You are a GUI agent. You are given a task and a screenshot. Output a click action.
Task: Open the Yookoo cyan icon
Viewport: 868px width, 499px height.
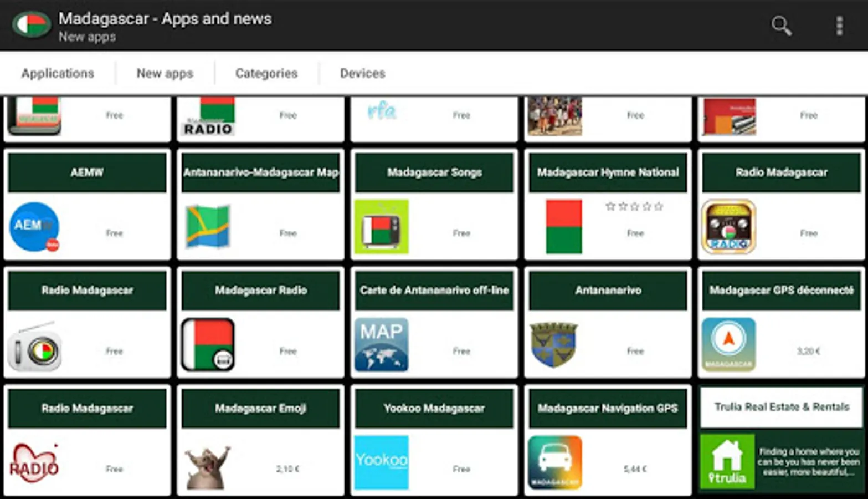(x=382, y=462)
